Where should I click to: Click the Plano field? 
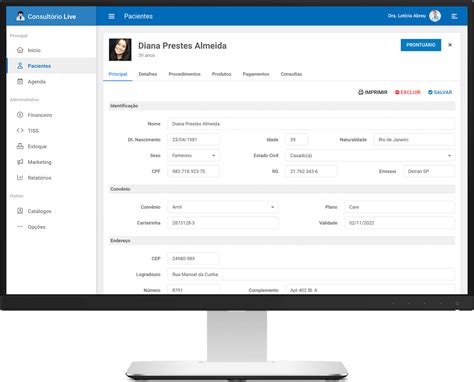pos(400,207)
